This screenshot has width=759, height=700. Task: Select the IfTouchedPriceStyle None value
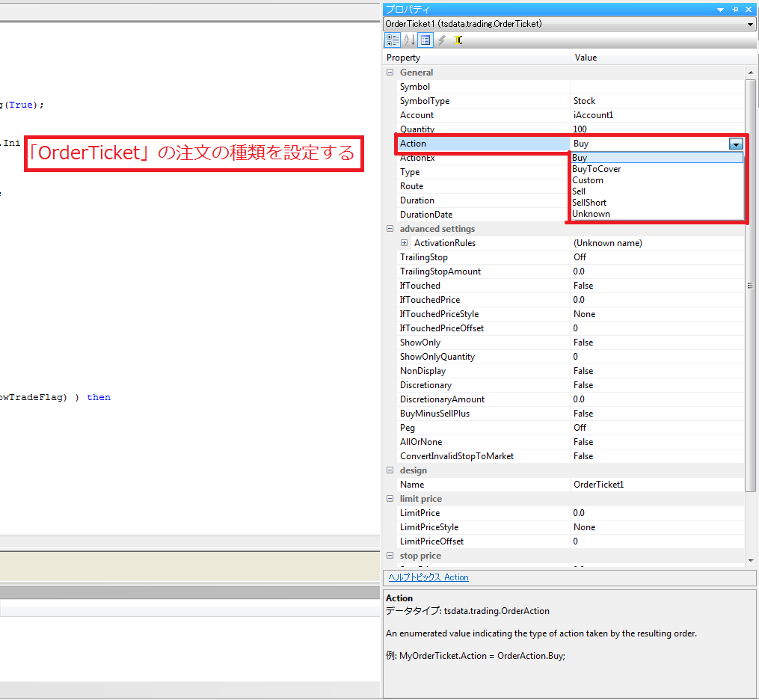[657, 313]
